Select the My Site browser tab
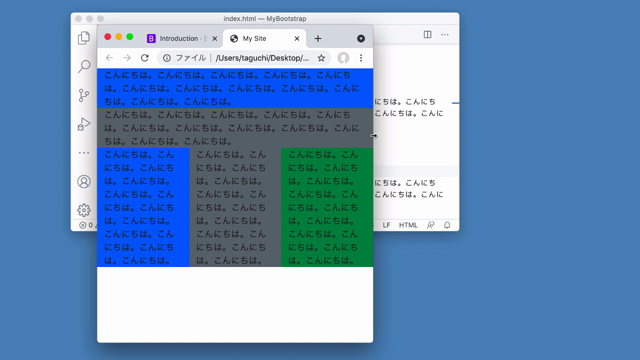The height and width of the screenshot is (360, 640). [x=260, y=38]
